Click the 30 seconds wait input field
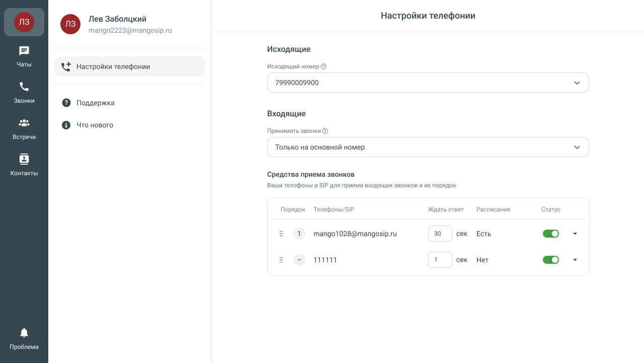 [x=440, y=234]
